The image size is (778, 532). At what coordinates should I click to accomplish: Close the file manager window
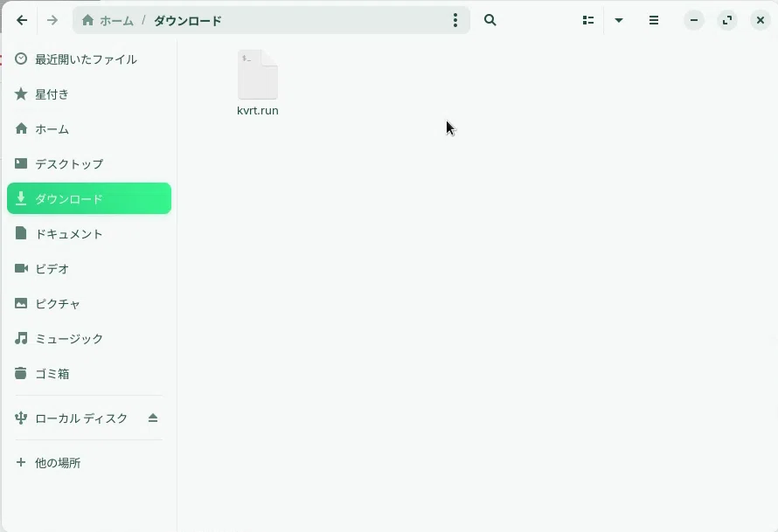tap(761, 20)
